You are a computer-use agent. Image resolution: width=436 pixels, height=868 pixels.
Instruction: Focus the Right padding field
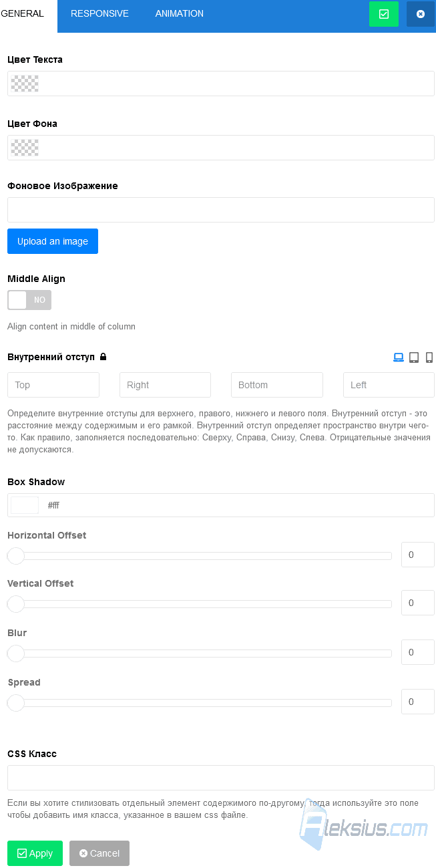pos(165,385)
